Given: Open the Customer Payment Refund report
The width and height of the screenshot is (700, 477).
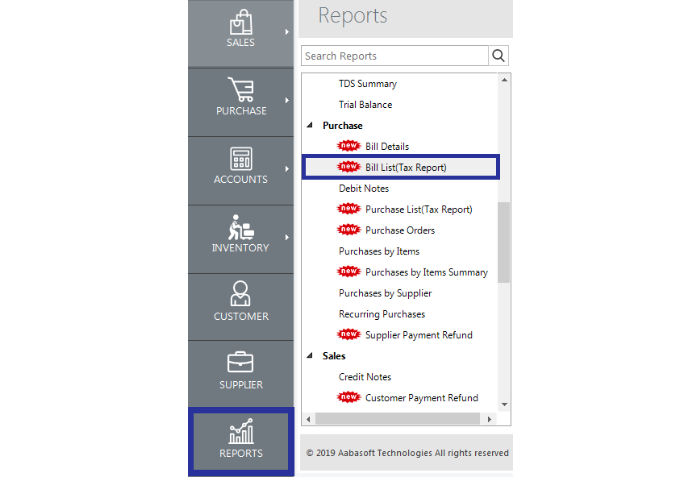Looking at the screenshot, I should click(421, 398).
